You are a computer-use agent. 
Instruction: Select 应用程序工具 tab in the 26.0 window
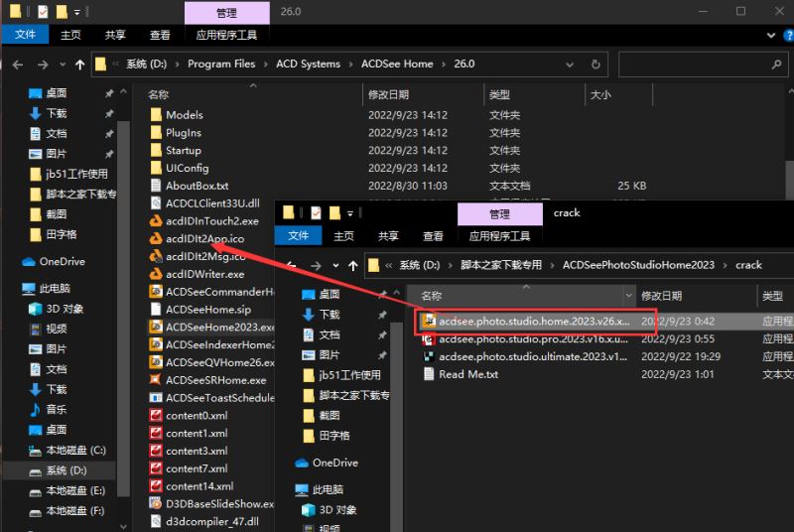pyautogui.click(x=226, y=35)
